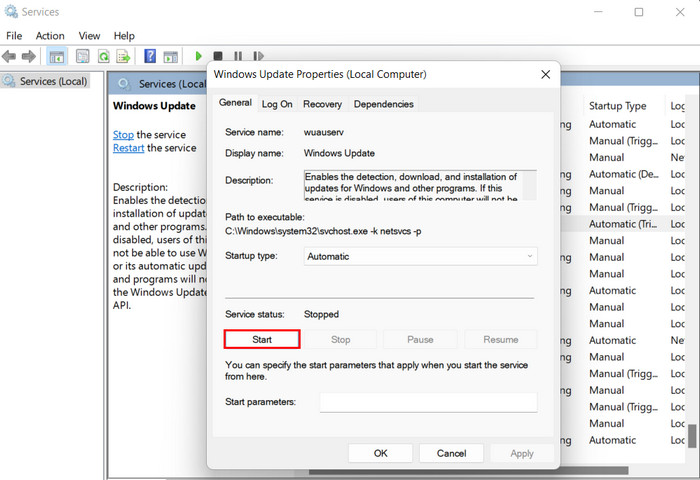700x480 pixels.
Task: Click the Stop Service square toolbar icon
Action: (218, 56)
